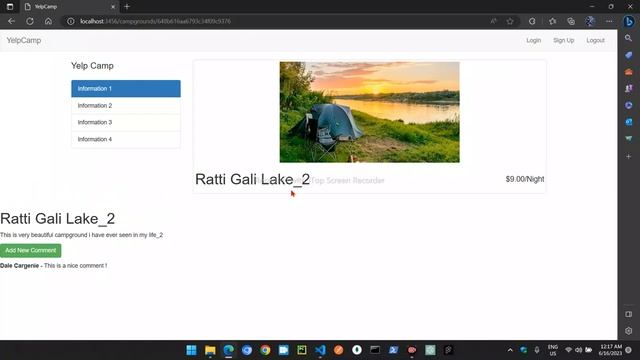Open the Collections toolbar icon

(571, 21)
